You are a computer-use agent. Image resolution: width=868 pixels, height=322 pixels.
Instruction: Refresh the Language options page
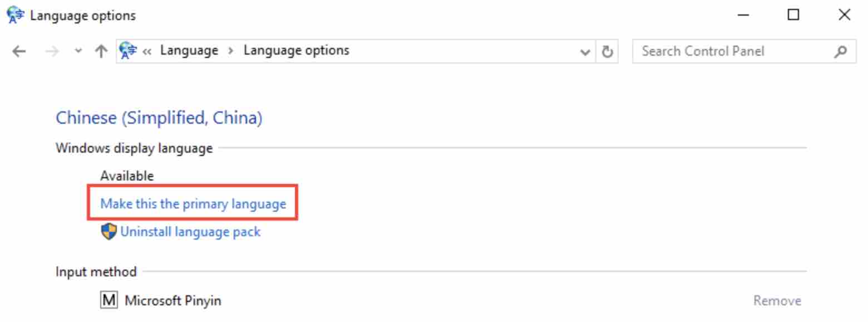pos(608,52)
